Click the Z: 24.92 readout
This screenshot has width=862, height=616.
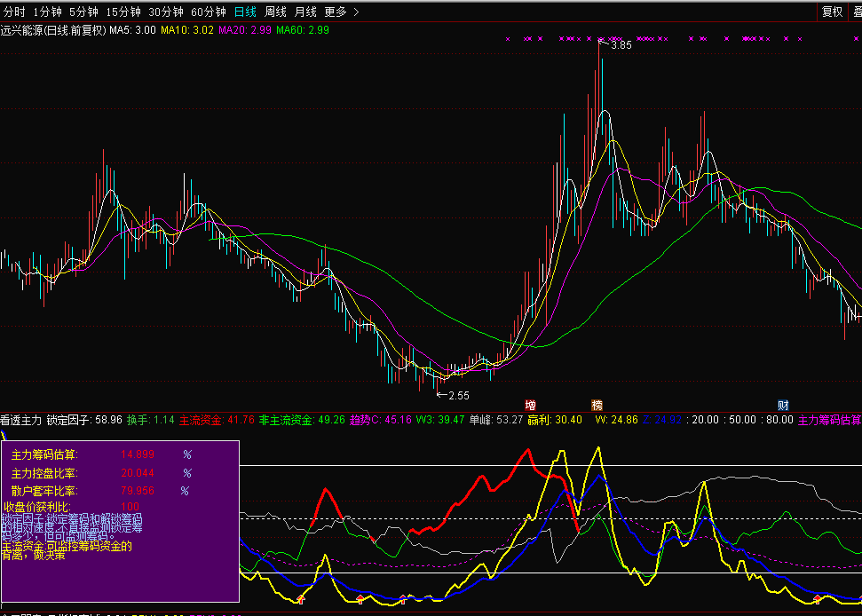pyautogui.click(x=662, y=421)
